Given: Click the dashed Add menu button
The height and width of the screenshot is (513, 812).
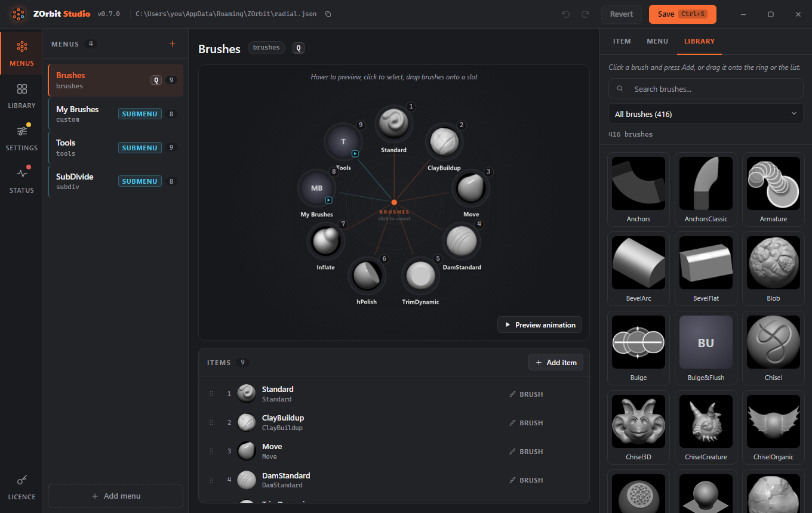Looking at the screenshot, I should tap(116, 496).
